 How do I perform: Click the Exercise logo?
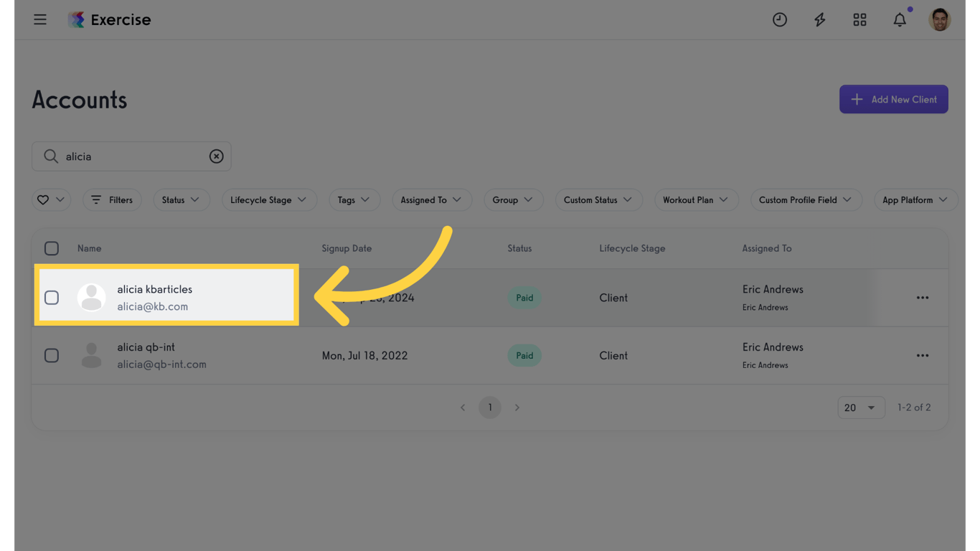tap(109, 19)
